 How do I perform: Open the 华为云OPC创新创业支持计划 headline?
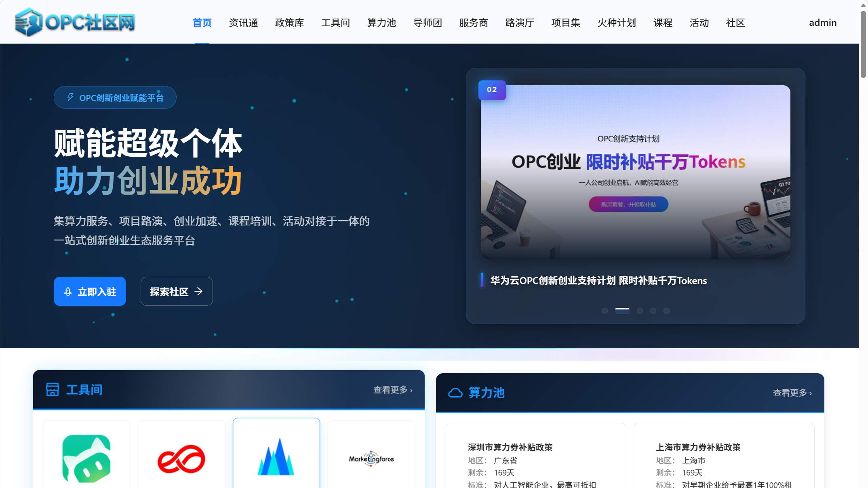(598, 280)
